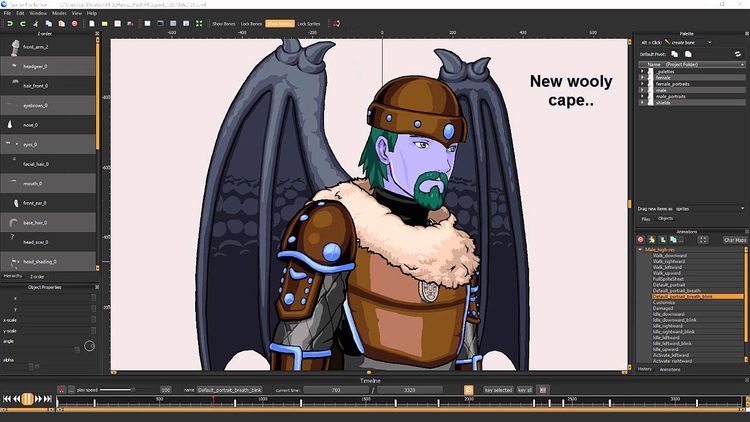Open the Help menu

[92, 13]
